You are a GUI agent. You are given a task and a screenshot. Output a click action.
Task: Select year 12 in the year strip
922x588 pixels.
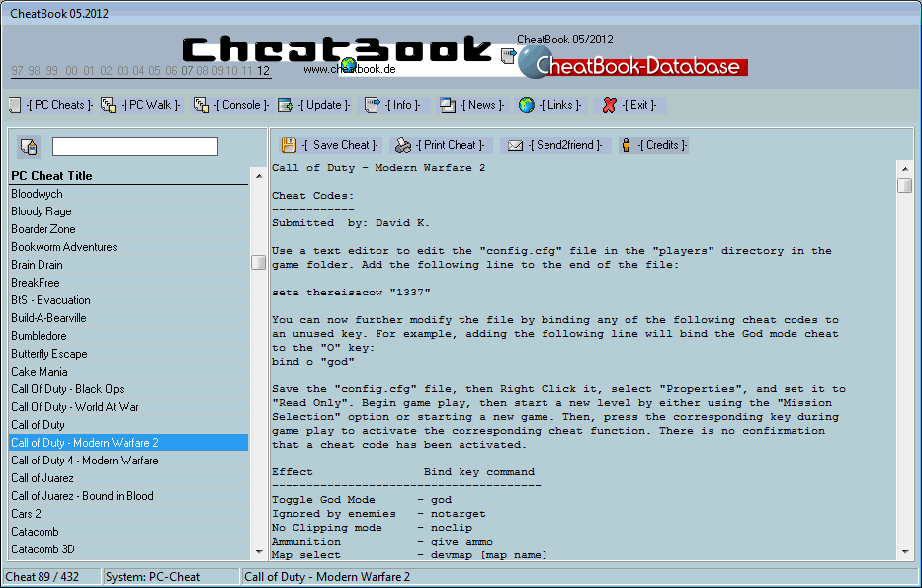pos(263,71)
